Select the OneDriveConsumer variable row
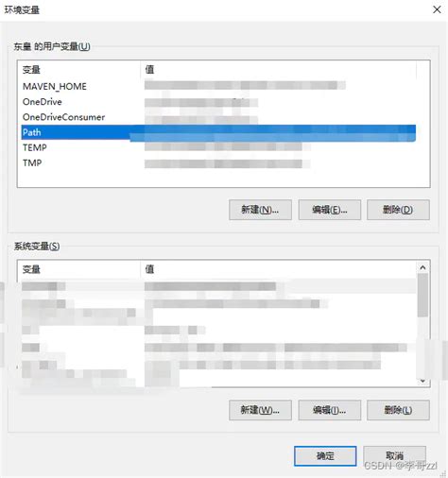The height and width of the screenshot is (478, 448). 219,117
